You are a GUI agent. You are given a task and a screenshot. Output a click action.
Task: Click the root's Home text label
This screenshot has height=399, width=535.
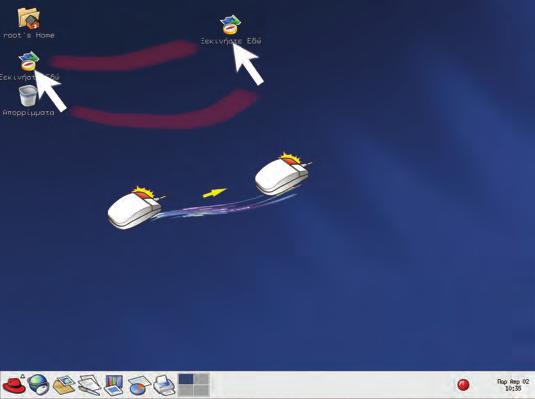pos(29,35)
